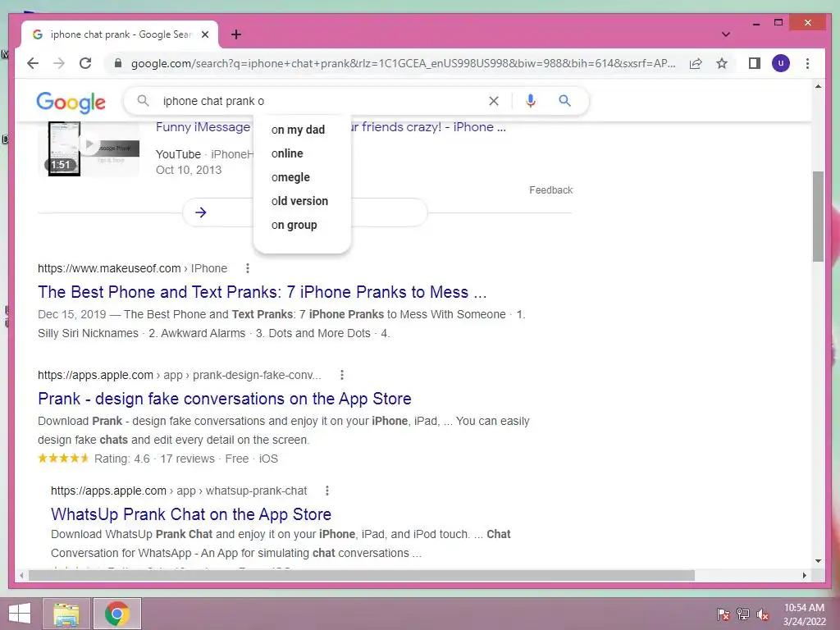
Task: Open Funny iMessage video result link
Action: click(203, 127)
